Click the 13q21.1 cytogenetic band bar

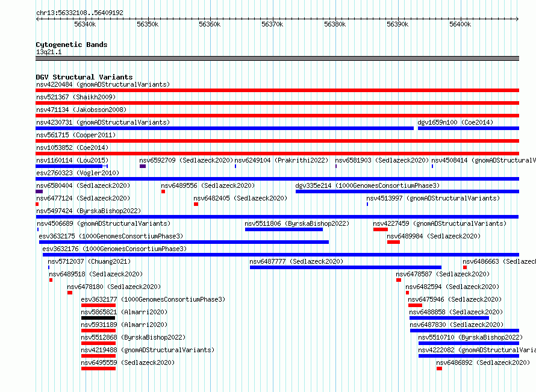(x=277, y=58)
